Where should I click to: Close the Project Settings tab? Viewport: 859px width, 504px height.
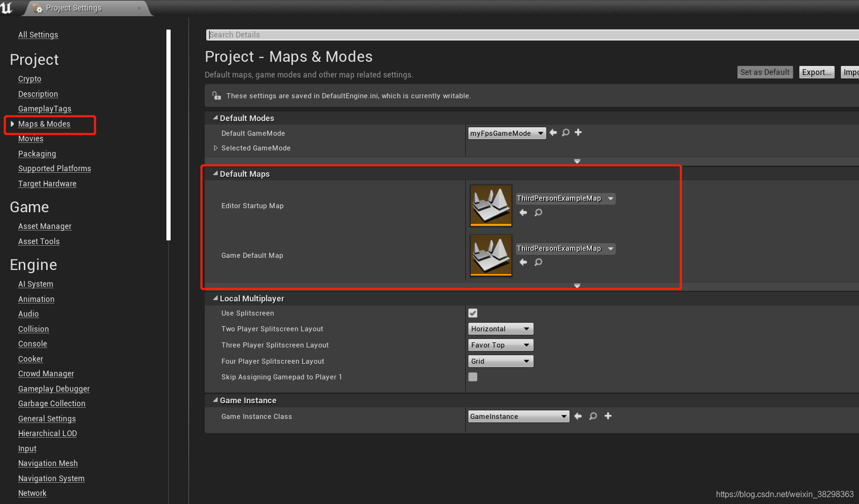(x=139, y=8)
